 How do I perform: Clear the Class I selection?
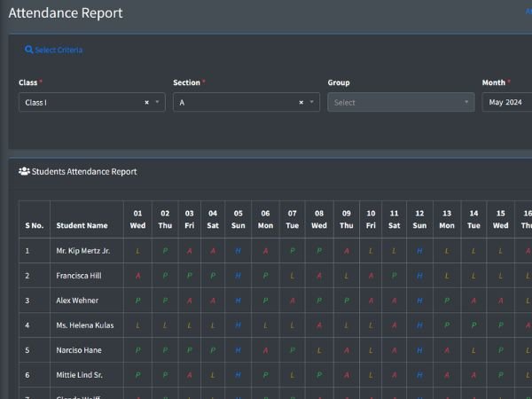coord(146,102)
